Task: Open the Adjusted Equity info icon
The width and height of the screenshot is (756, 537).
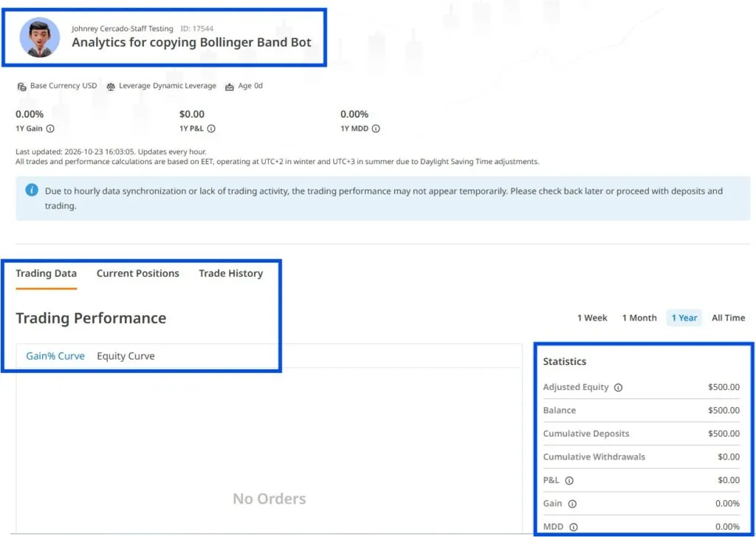Action: click(618, 388)
